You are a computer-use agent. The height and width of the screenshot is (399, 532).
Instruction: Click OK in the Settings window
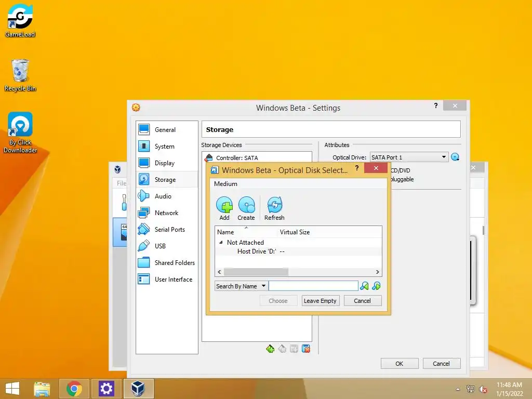400,363
